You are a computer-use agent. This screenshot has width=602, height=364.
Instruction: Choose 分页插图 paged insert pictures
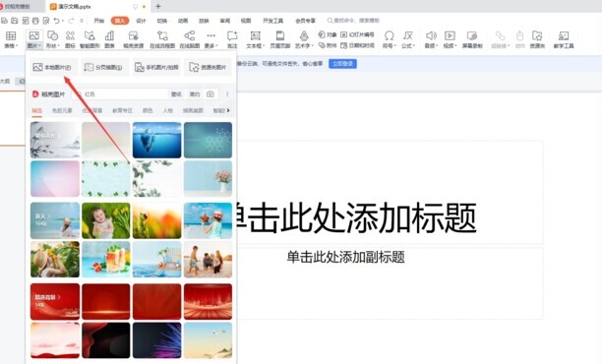point(104,67)
